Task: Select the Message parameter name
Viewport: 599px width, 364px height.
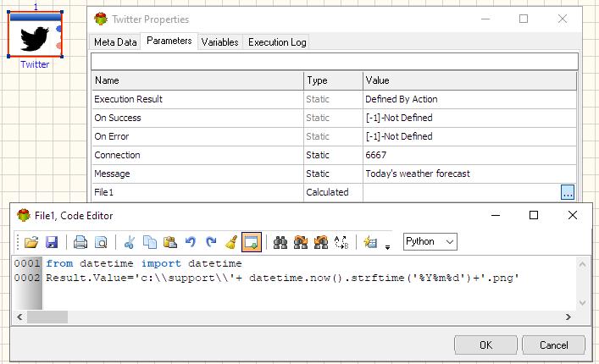Action: click(112, 174)
